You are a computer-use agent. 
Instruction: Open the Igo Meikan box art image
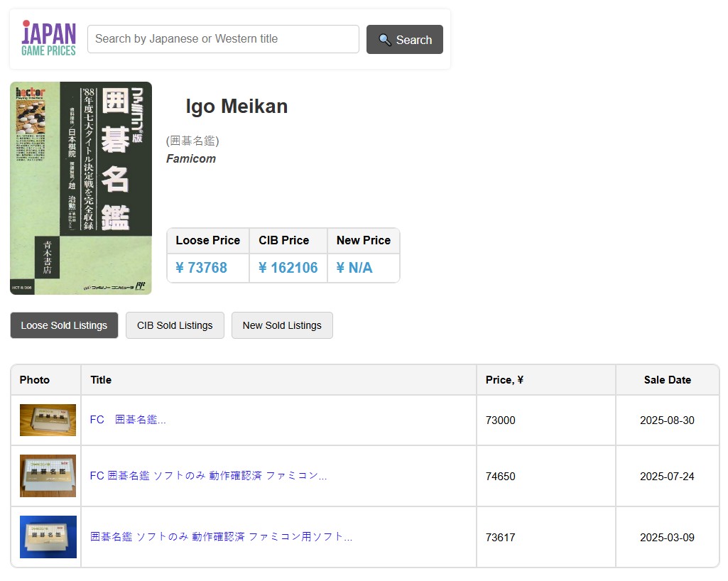coord(81,188)
